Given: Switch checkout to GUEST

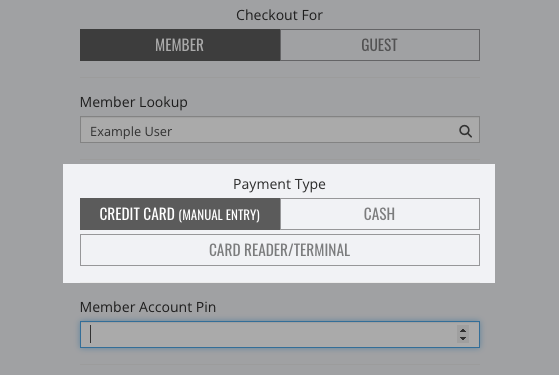Looking at the screenshot, I should pyautogui.click(x=380, y=45).
